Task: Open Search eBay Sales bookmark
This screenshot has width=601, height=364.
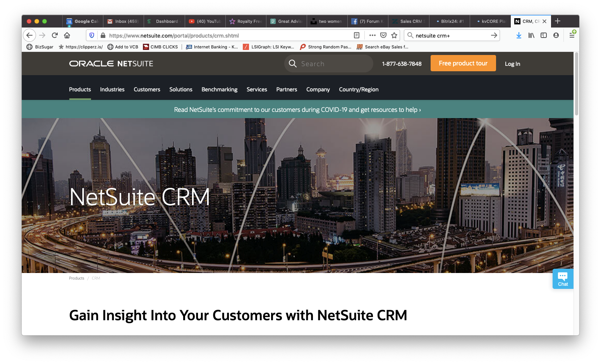Action: tap(383, 47)
